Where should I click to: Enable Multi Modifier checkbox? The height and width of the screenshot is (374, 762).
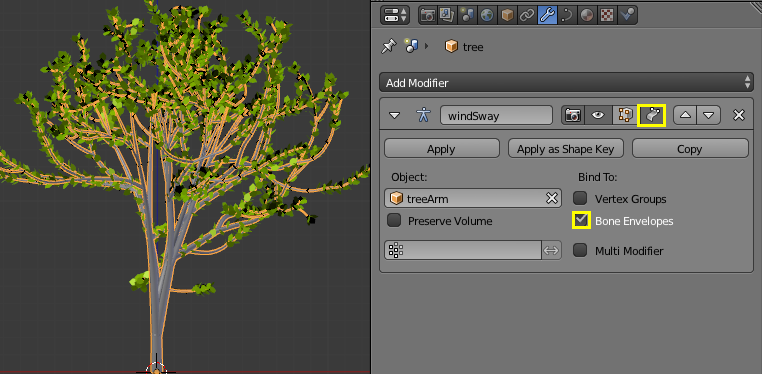[580, 251]
